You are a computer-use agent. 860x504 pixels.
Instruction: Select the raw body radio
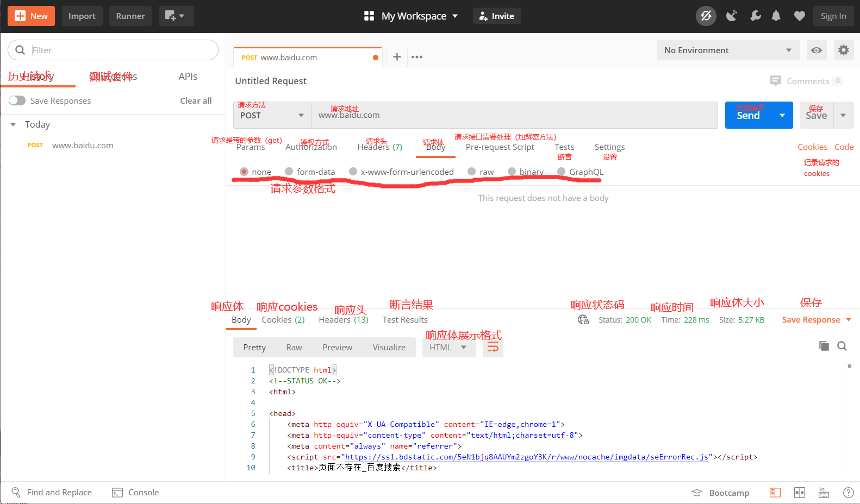(471, 172)
